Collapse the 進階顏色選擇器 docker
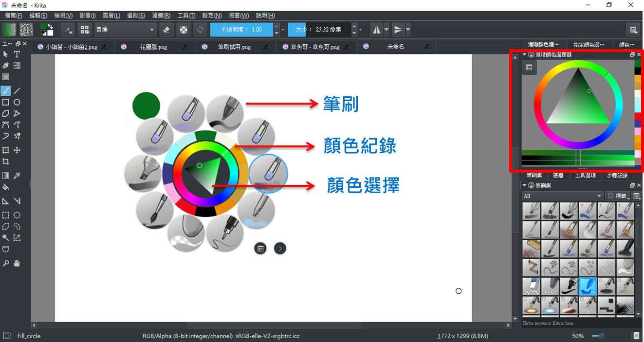The image size is (644, 342). (x=525, y=55)
